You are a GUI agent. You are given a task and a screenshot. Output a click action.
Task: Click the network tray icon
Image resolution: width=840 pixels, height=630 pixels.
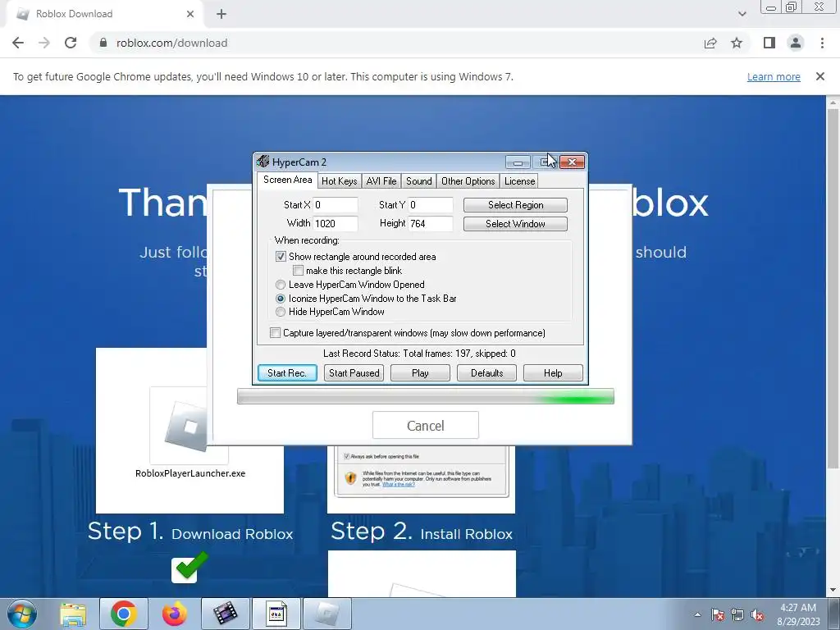tap(737, 615)
